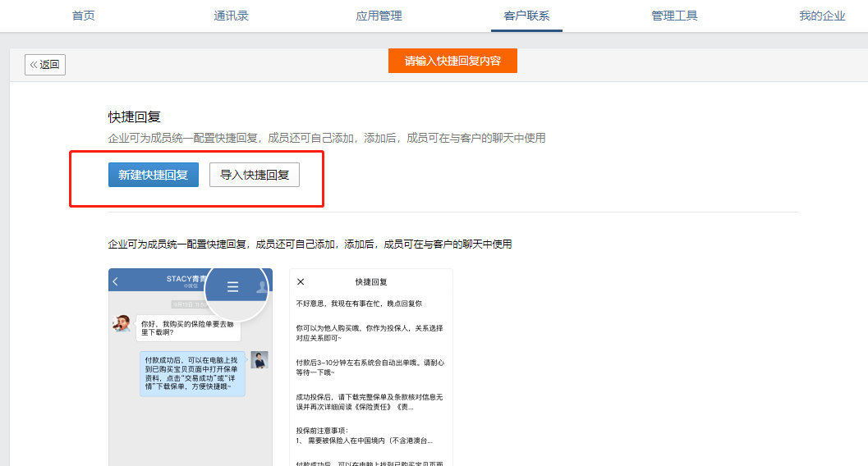
Task: Go to the 管理工具 tab
Action: click(674, 16)
